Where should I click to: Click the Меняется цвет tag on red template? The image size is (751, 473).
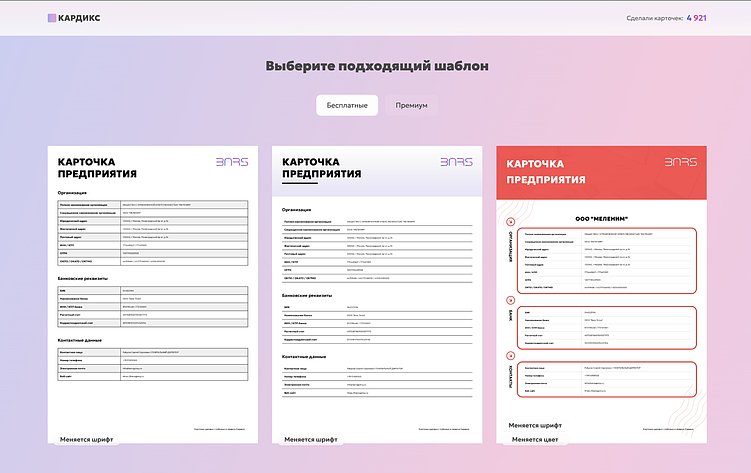[535, 439]
